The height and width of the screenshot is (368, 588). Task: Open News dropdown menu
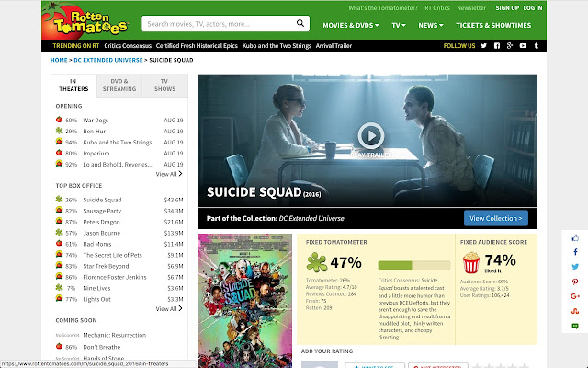tap(431, 25)
